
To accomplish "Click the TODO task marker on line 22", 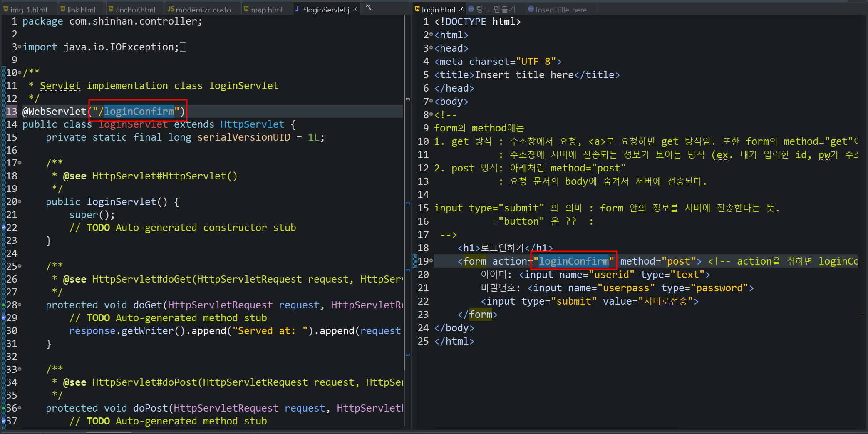I will pos(3,228).
